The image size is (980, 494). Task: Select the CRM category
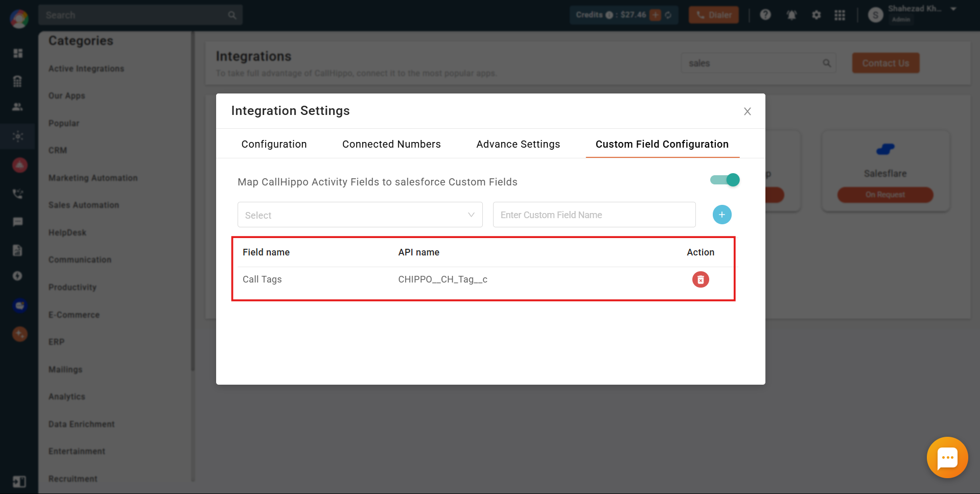[x=58, y=150]
